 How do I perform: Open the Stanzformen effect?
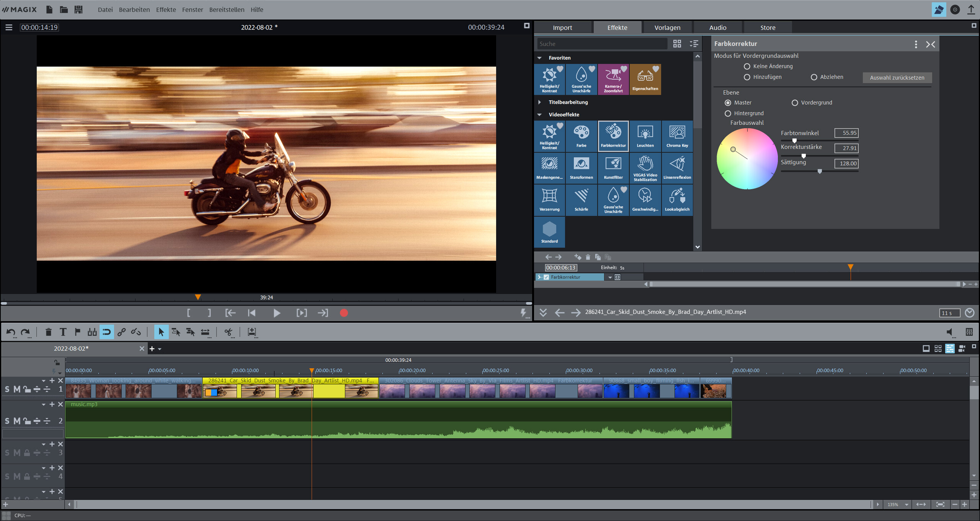click(581, 168)
